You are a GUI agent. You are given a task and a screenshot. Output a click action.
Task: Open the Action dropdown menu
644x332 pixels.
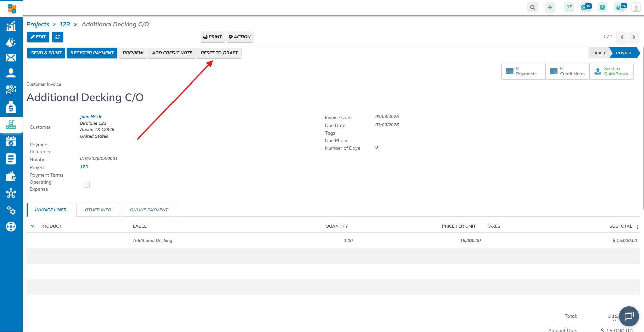(240, 37)
